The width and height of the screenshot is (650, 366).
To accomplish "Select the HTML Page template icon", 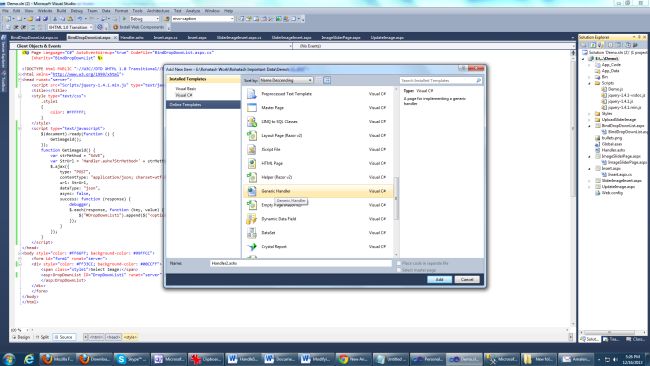I will click(x=252, y=163).
